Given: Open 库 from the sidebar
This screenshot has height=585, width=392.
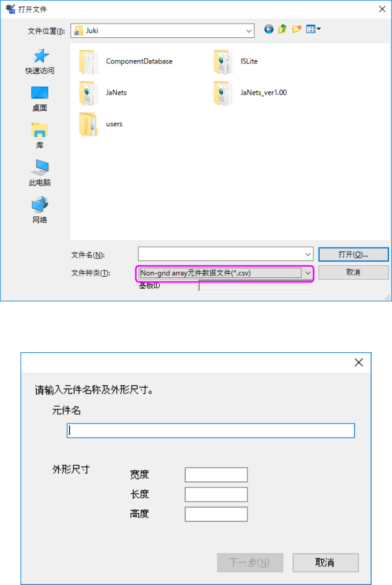Looking at the screenshot, I should click(39, 136).
